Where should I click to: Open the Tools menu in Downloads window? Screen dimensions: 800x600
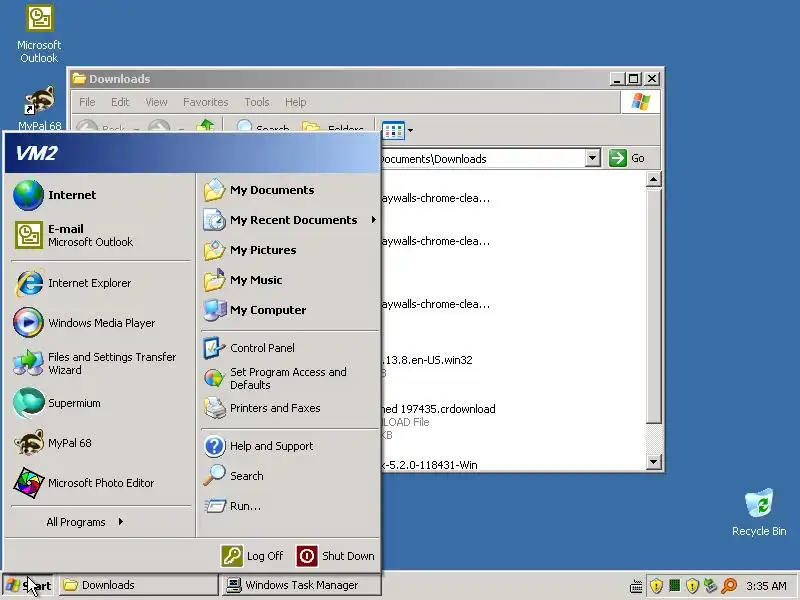point(257,102)
